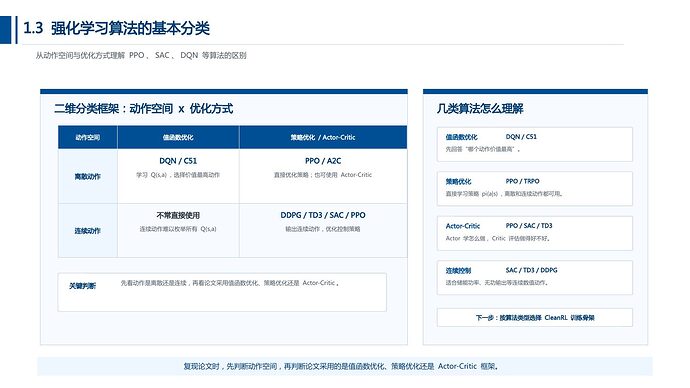The width and height of the screenshot is (690, 388).
Task: Select the footer sentence starting '复现论文时'
Action: pyautogui.click(x=341, y=366)
